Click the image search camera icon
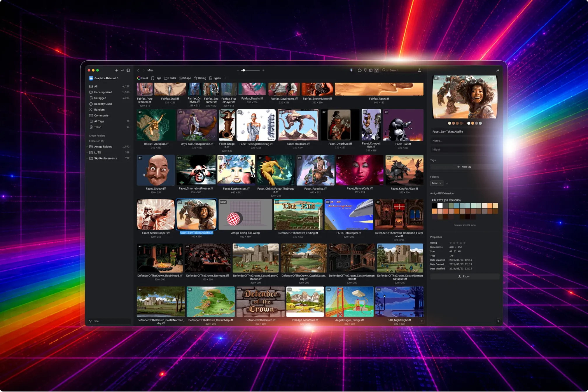 (419, 70)
